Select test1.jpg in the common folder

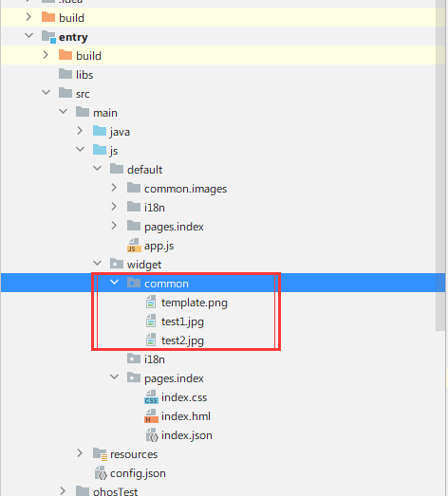(182, 321)
